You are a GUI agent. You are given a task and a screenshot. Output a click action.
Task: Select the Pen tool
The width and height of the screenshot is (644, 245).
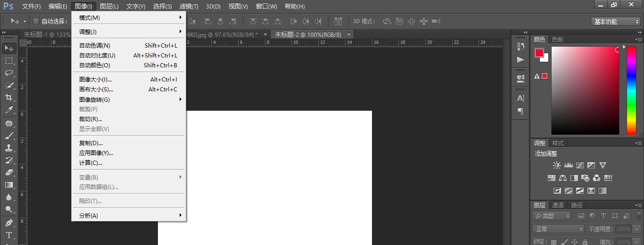coord(9,222)
